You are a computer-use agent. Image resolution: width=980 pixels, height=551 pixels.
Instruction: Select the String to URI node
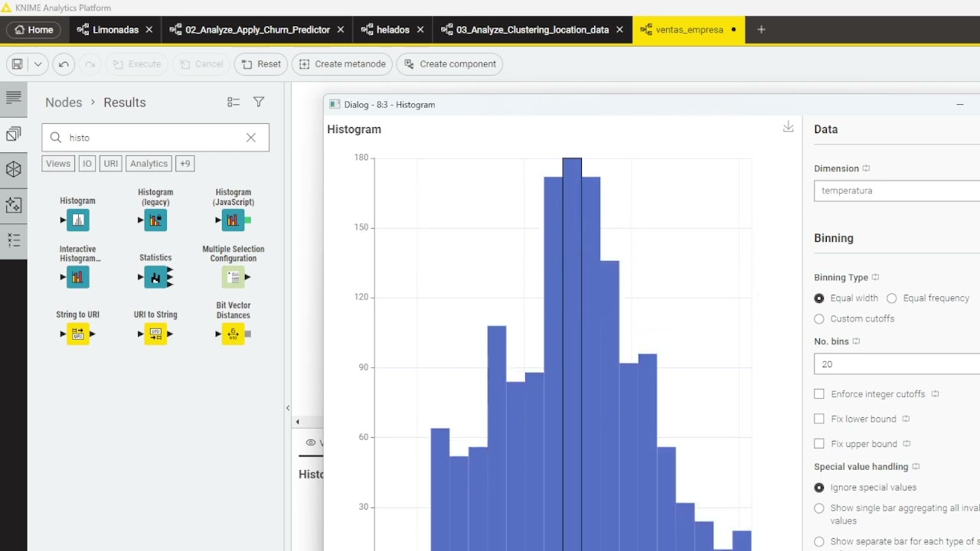click(77, 334)
